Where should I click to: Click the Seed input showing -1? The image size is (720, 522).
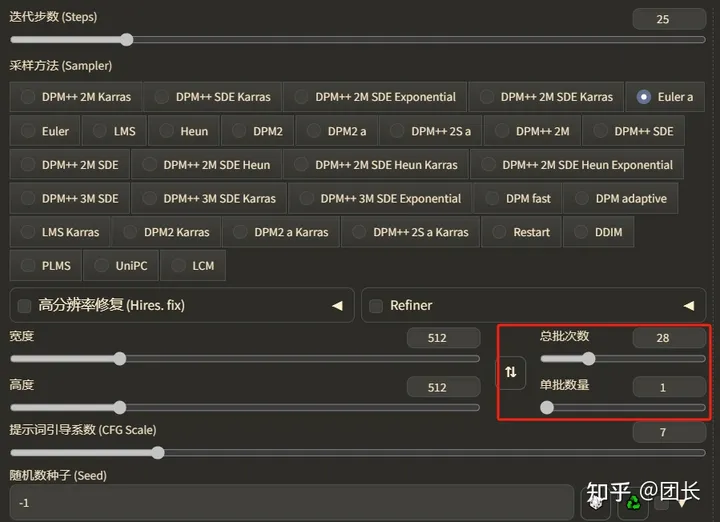tap(292, 503)
